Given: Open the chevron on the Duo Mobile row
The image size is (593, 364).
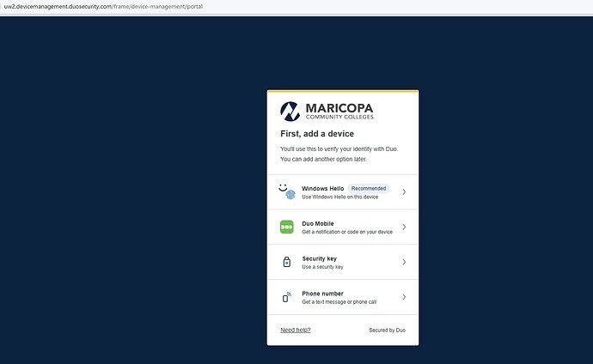Looking at the screenshot, I should [x=404, y=227].
